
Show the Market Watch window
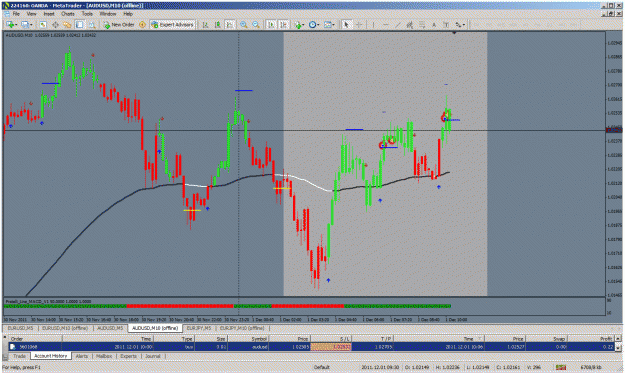[43, 25]
